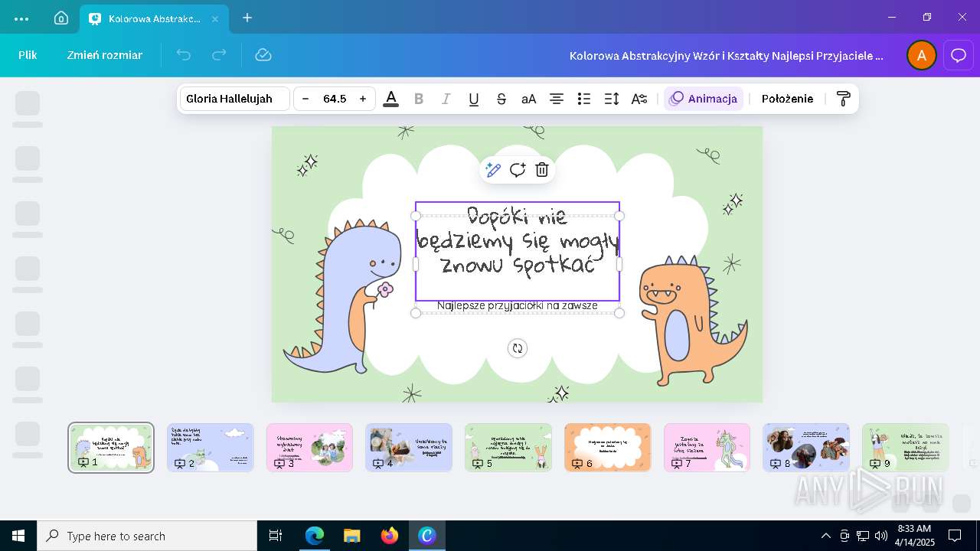Redo the last action
The height and width of the screenshot is (551, 980).
click(219, 54)
